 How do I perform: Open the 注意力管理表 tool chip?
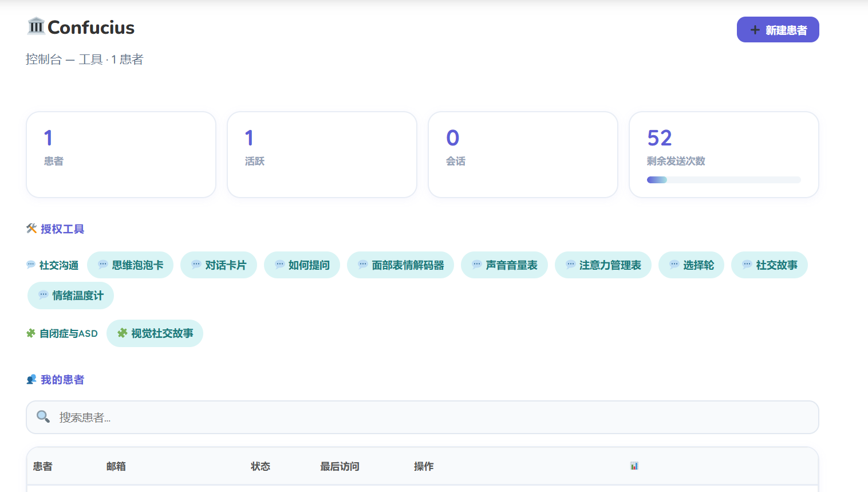[603, 265]
